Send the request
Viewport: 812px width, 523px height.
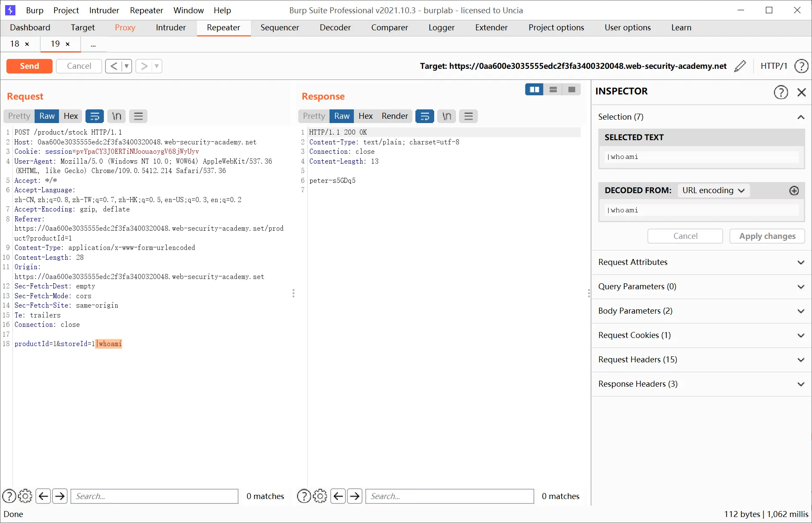coord(29,66)
